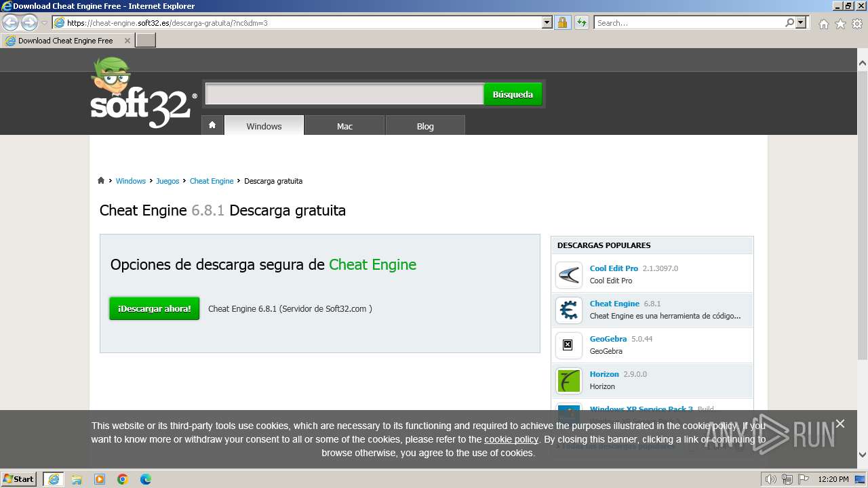
Task: Click the breadcrumb home icon
Action: click(101, 180)
